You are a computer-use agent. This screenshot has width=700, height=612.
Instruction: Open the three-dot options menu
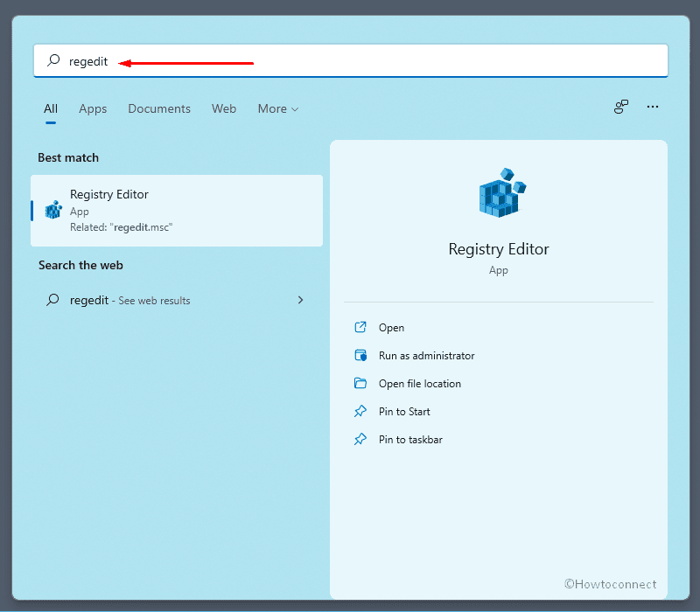coord(652,107)
